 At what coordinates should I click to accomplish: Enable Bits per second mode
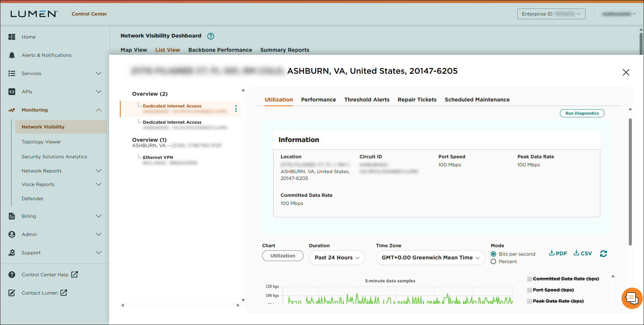point(493,254)
